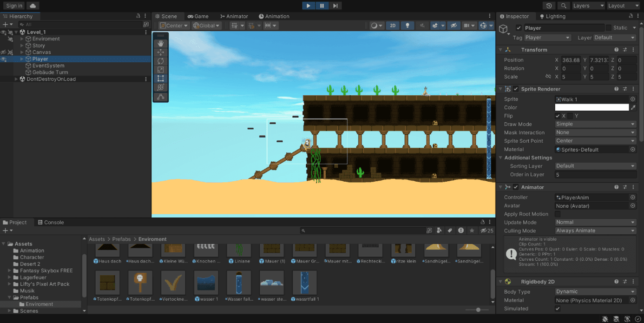Click scale constrain proportions link icon
The image size is (644, 323).
click(x=548, y=77)
